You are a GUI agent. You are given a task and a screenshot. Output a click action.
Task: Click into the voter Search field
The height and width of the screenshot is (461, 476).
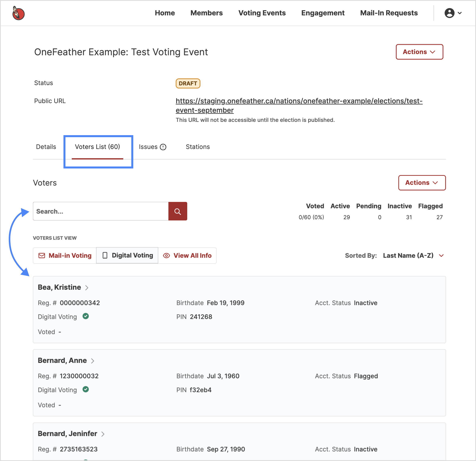tap(101, 211)
